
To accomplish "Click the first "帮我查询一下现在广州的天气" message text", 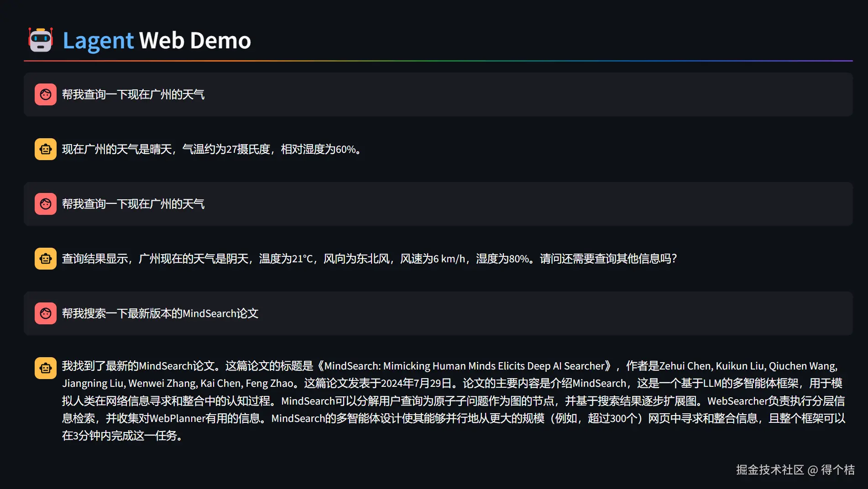I will point(133,94).
